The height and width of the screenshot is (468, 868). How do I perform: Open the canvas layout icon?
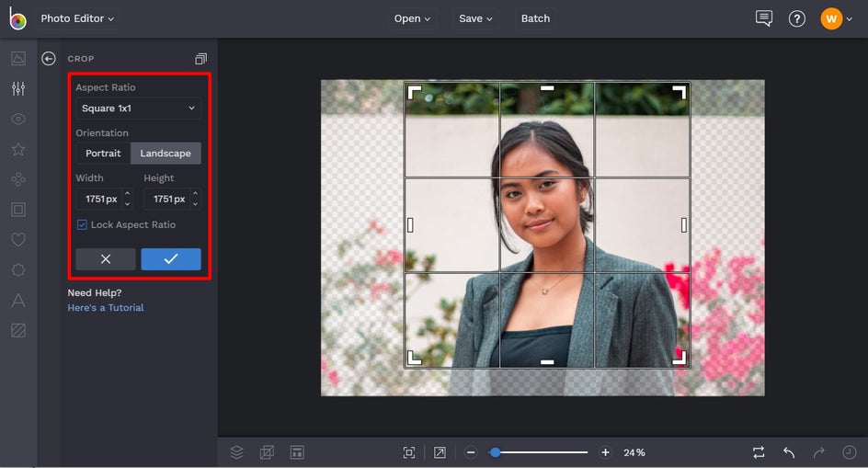(x=297, y=452)
